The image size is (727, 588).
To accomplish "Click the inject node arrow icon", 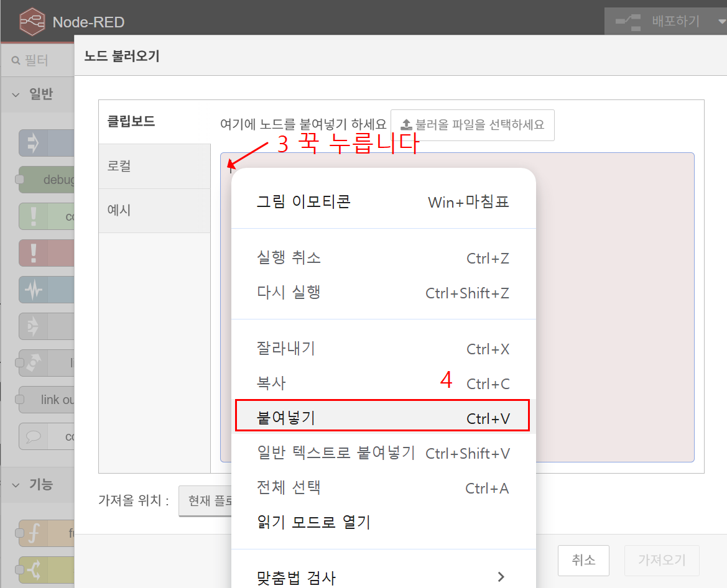I will pyautogui.click(x=33, y=143).
